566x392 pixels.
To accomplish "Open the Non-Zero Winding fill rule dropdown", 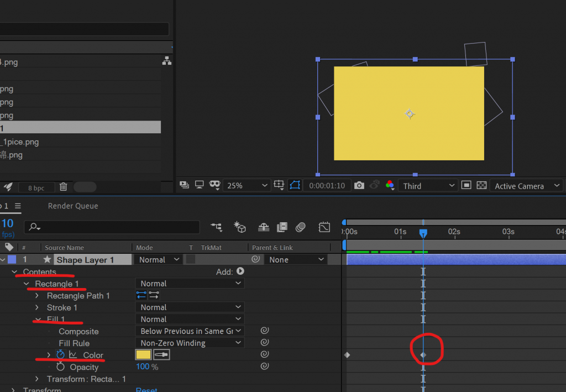I will coord(189,343).
